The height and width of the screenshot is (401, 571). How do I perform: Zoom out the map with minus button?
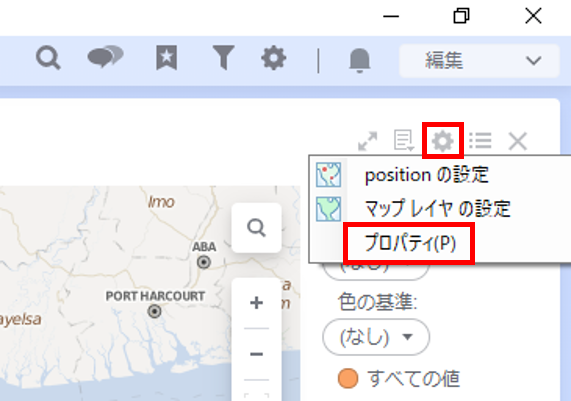click(256, 354)
